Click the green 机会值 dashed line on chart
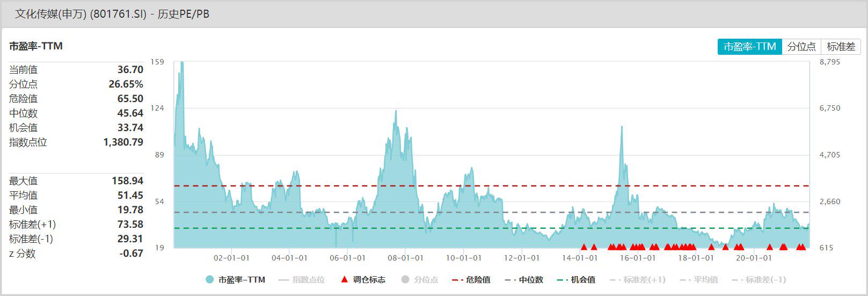Image resolution: width=868 pixels, height=296 pixels. click(x=491, y=228)
